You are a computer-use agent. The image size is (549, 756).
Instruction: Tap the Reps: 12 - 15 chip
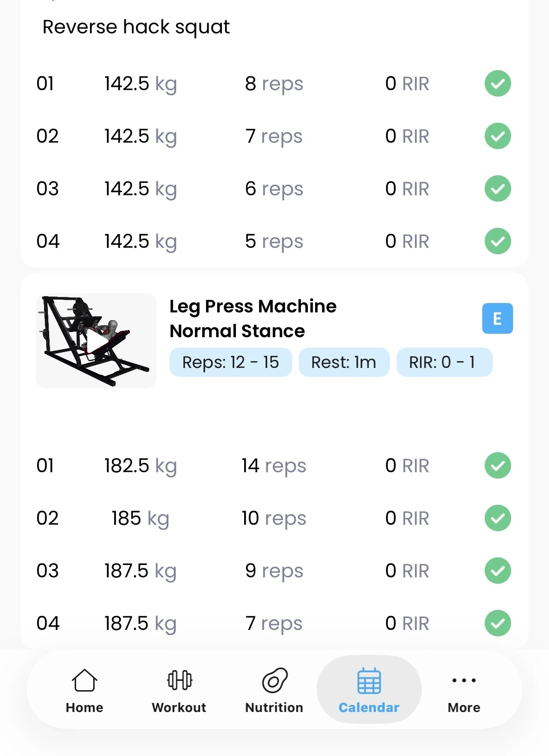pos(230,362)
